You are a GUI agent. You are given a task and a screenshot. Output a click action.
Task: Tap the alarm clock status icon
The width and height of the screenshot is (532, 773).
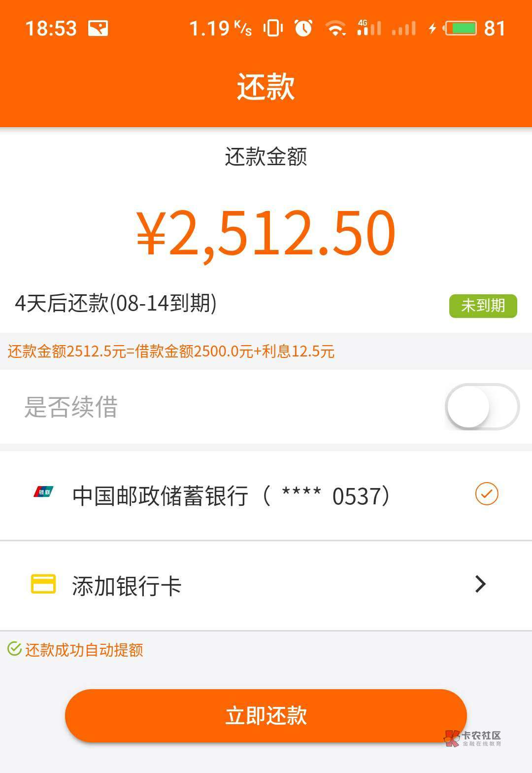coord(303,28)
